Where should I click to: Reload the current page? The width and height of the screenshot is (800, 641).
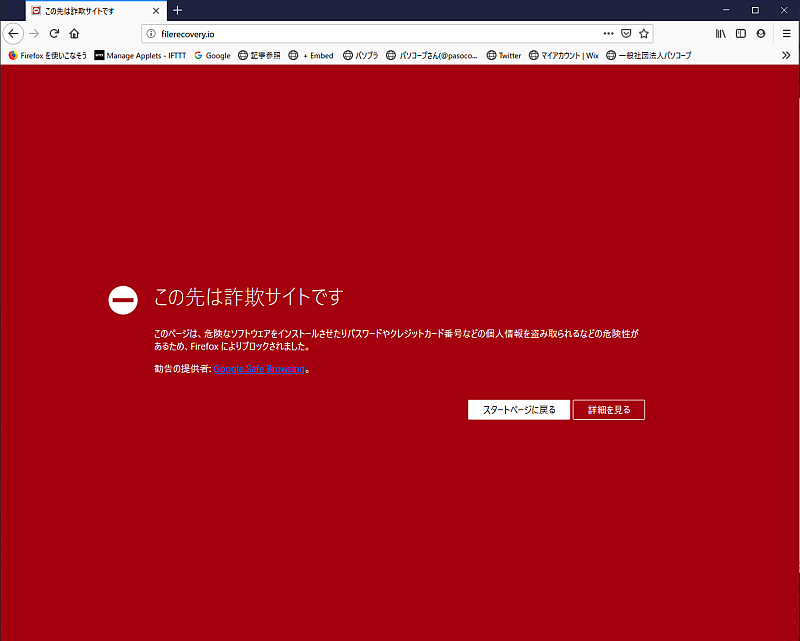54,34
